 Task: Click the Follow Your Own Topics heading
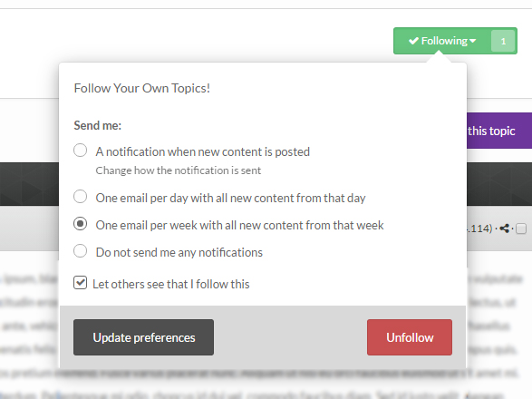coord(142,88)
